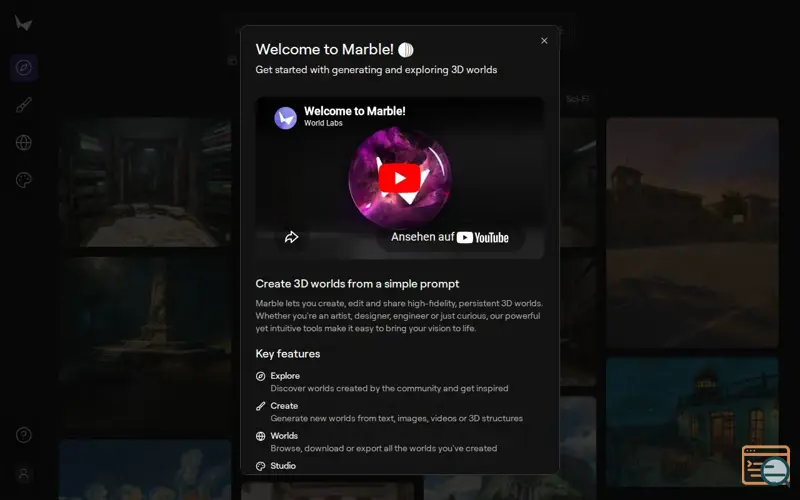Open the library room world thumbnail
The image size is (800, 500).
coord(145,183)
